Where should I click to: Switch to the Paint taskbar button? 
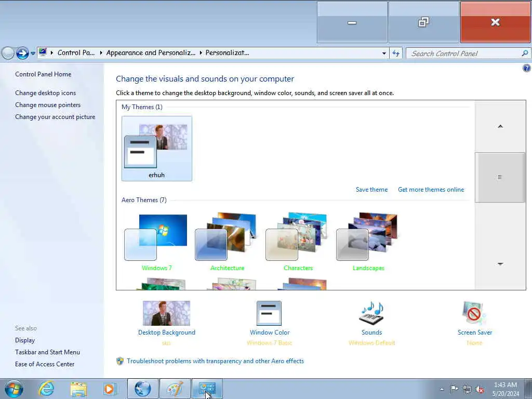point(175,389)
